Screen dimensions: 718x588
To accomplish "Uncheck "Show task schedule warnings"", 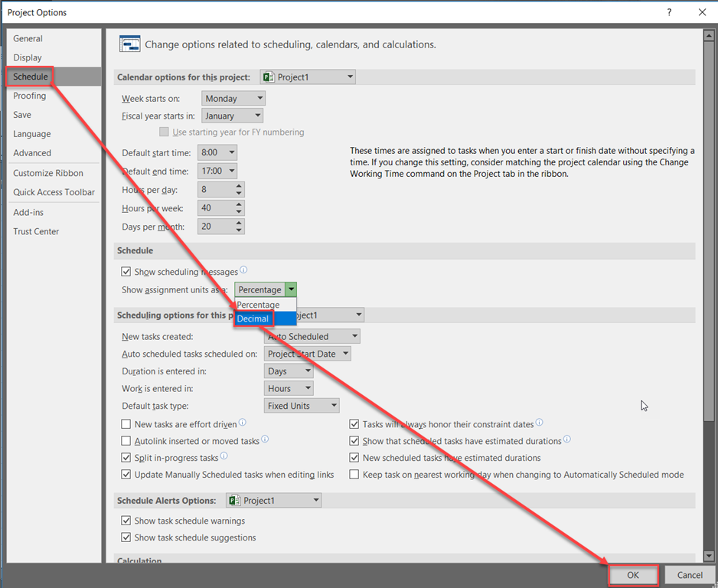I will click(x=127, y=520).
